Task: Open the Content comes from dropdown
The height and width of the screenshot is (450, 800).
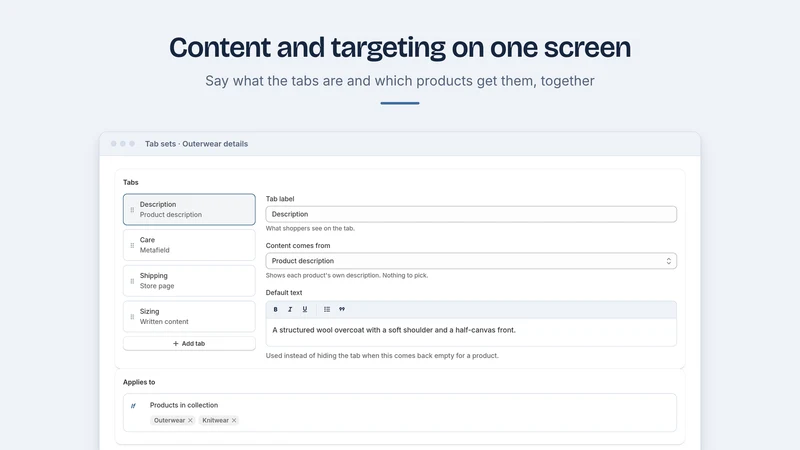Action: click(471, 261)
